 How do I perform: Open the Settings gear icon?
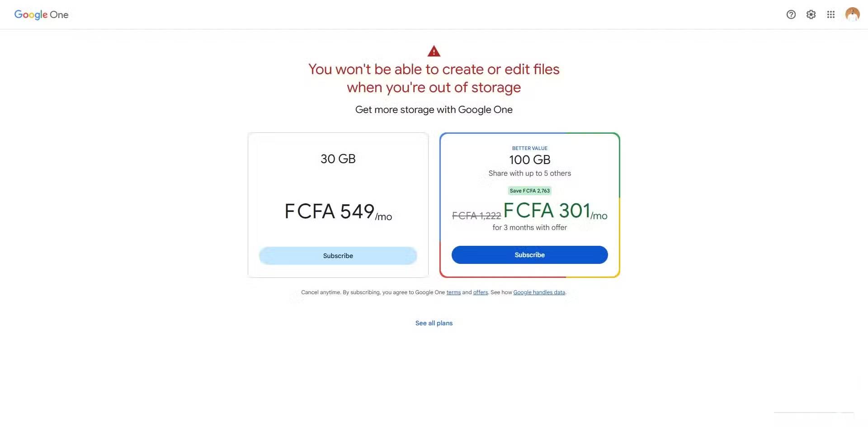point(811,14)
